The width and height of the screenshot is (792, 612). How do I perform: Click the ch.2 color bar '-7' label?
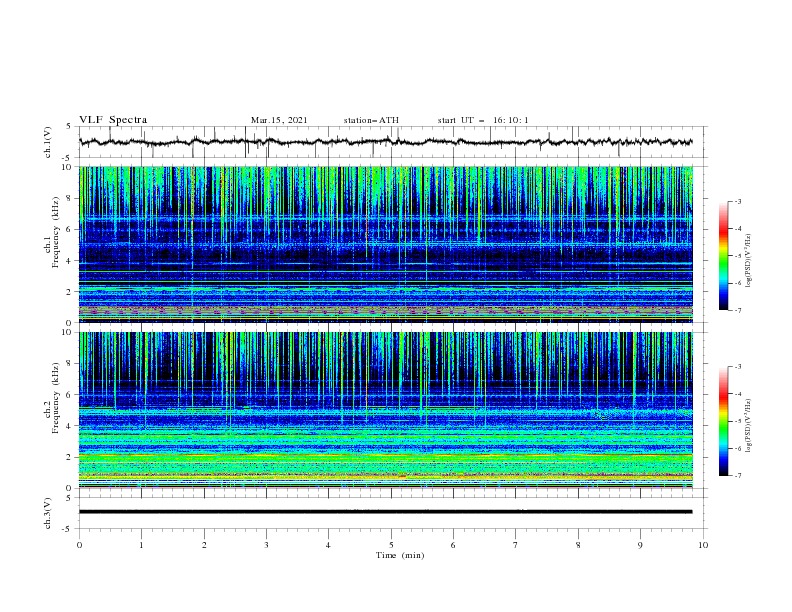click(737, 476)
